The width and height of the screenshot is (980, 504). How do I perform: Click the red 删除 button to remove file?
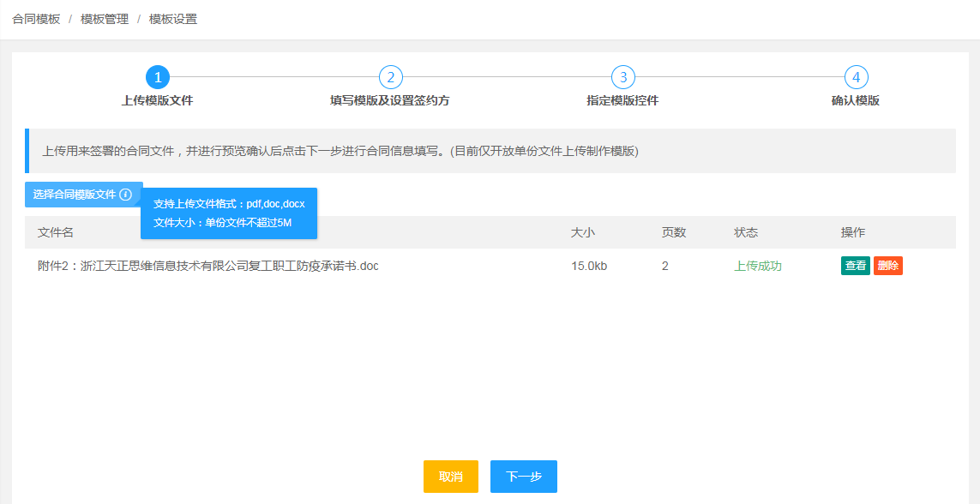[887, 266]
